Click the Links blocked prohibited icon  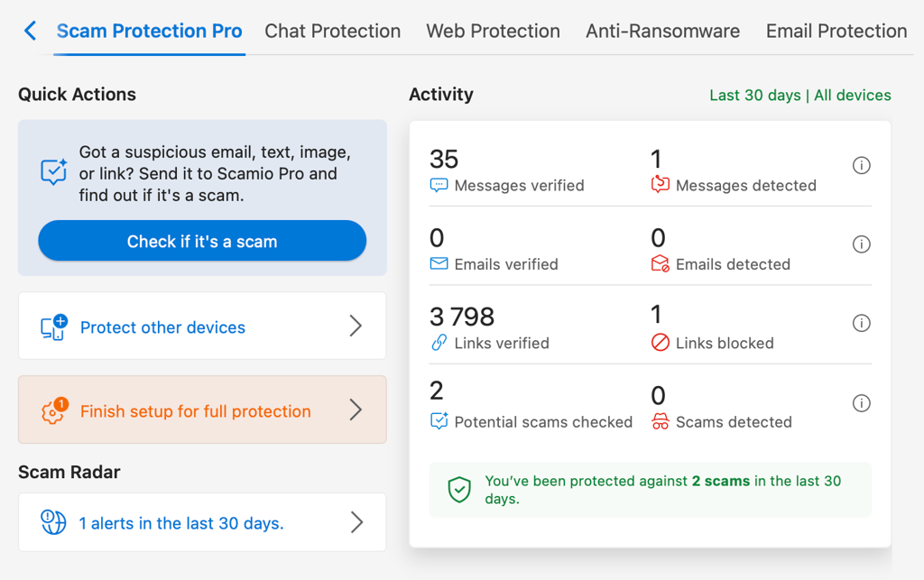(660, 342)
